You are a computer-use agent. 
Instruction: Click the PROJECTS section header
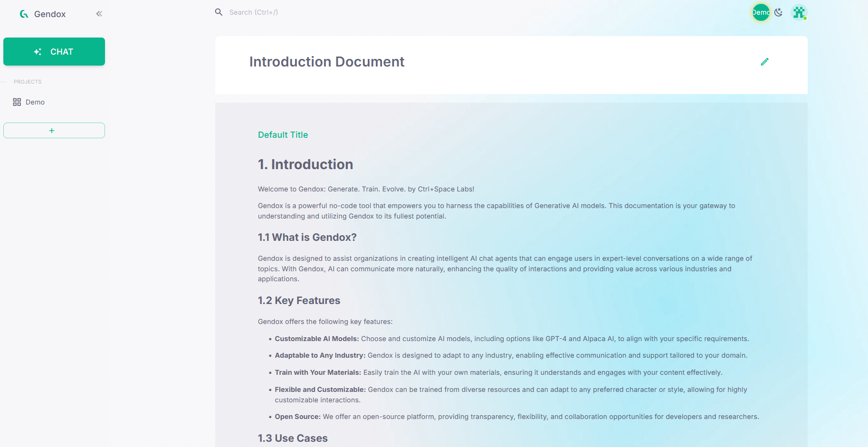(27, 81)
